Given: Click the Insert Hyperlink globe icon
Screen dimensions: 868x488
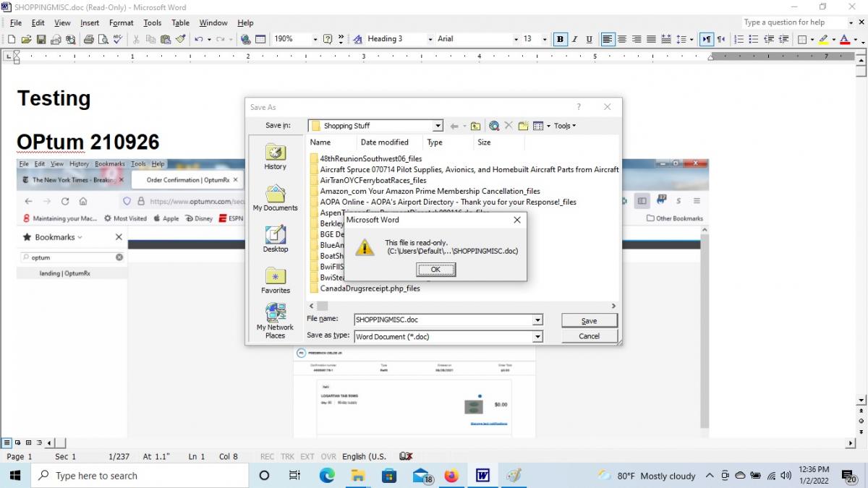Looking at the screenshot, I should point(246,39).
